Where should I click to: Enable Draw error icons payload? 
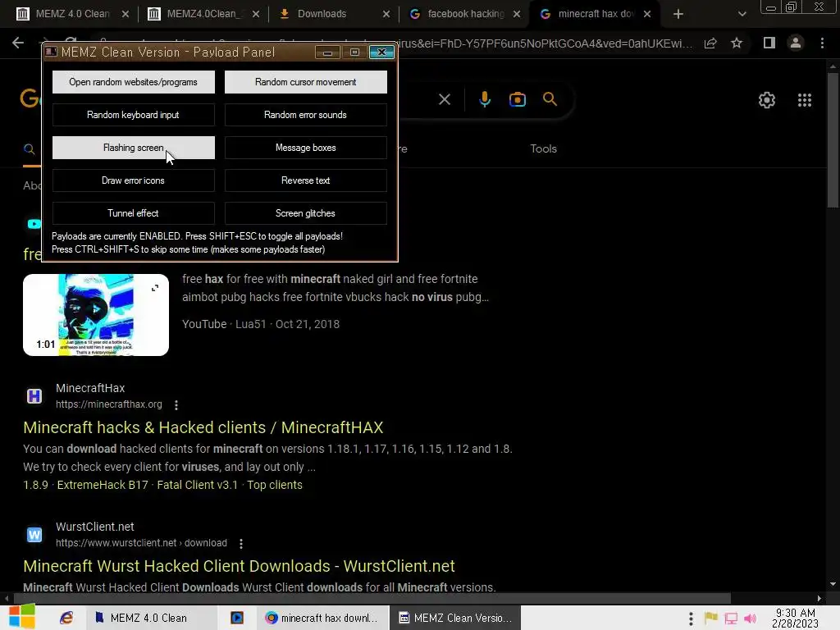134,180
